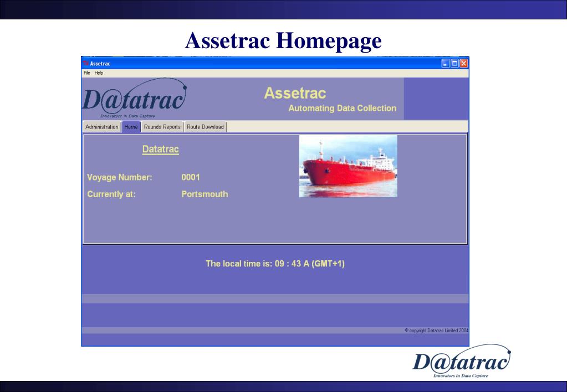
Task: Click the local time display text
Action: pyautogui.click(x=275, y=264)
